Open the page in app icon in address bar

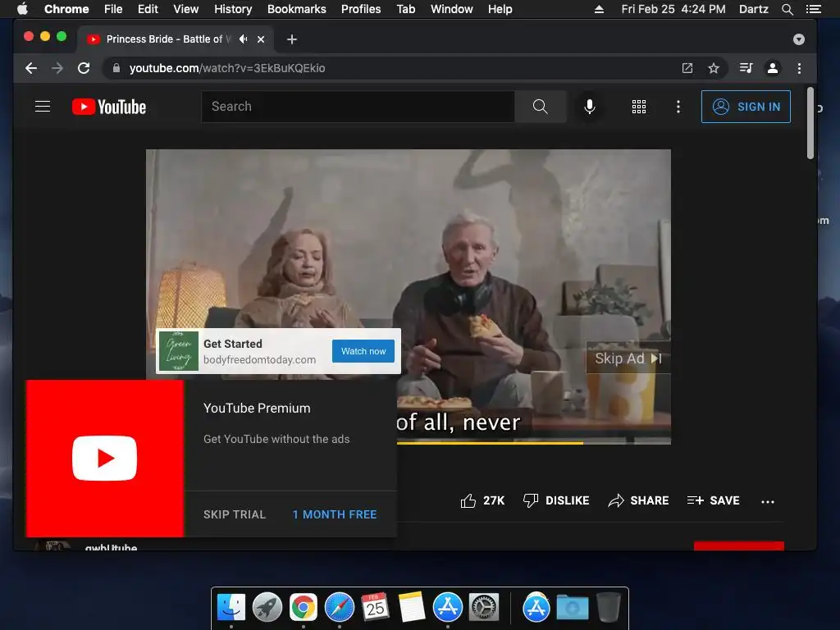coord(687,68)
